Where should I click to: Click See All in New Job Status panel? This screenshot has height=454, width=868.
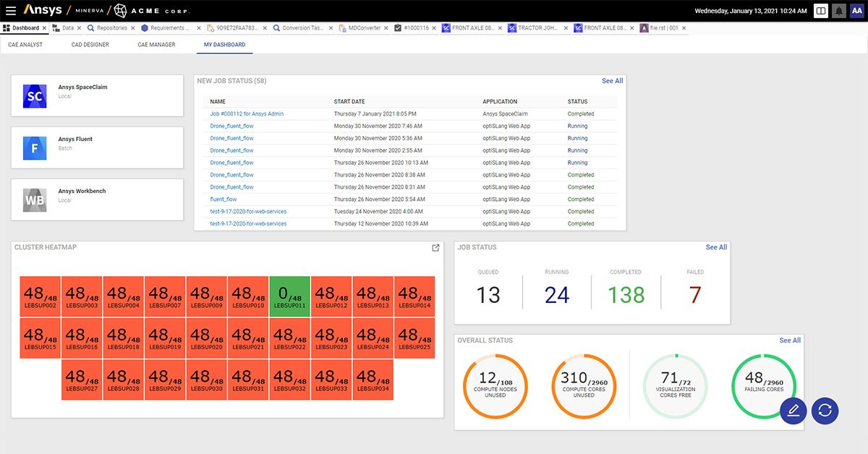click(x=612, y=81)
